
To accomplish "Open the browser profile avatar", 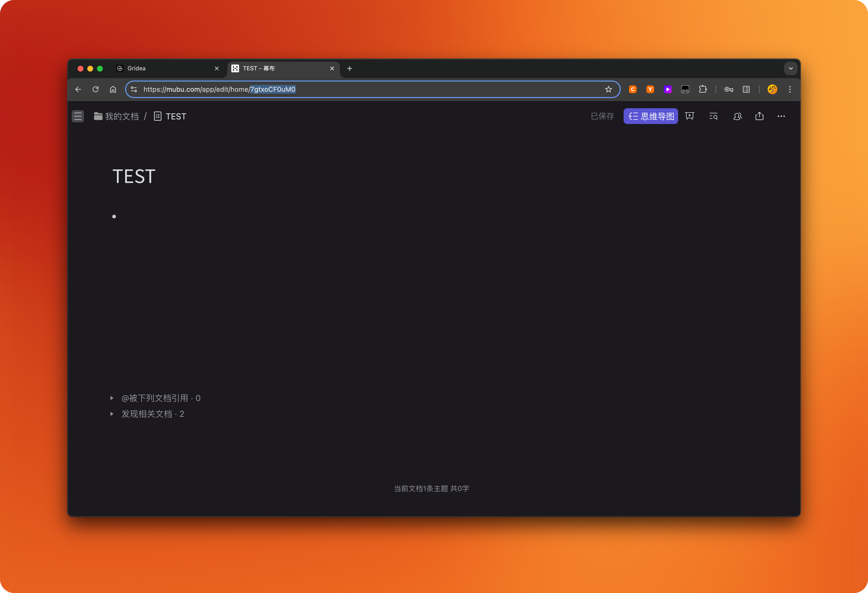I will click(x=772, y=89).
